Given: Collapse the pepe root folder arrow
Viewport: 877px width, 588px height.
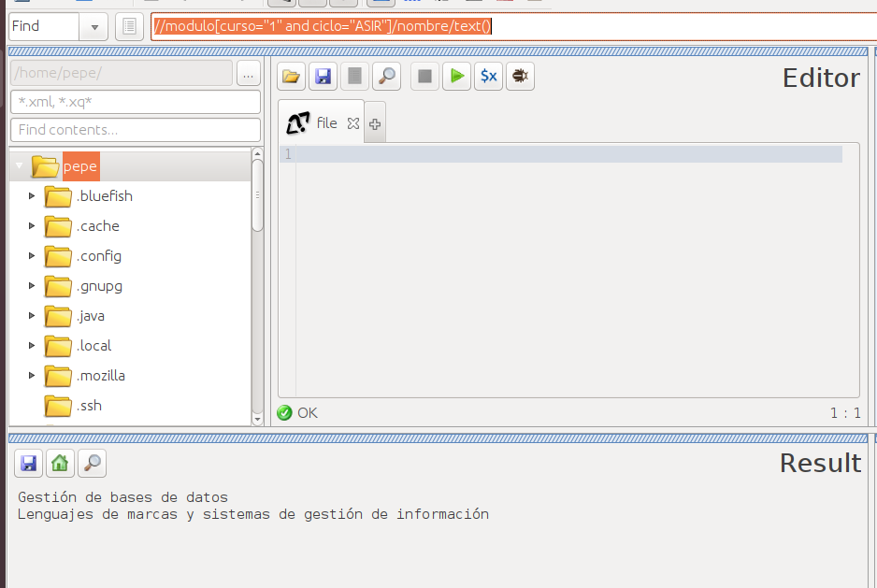Looking at the screenshot, I should click(x=19, y=165).
